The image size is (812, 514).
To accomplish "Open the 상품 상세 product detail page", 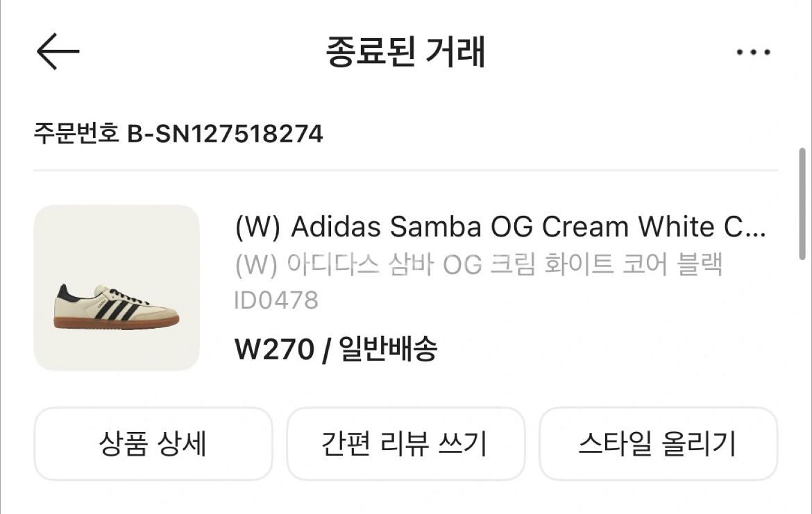I will pyautogui.click(x=153, y=444).
